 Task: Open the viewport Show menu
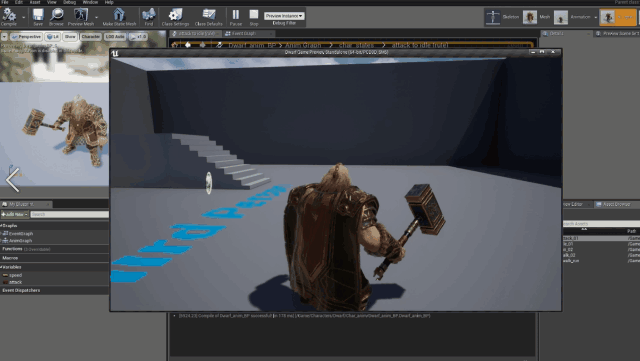click(70, 37)
